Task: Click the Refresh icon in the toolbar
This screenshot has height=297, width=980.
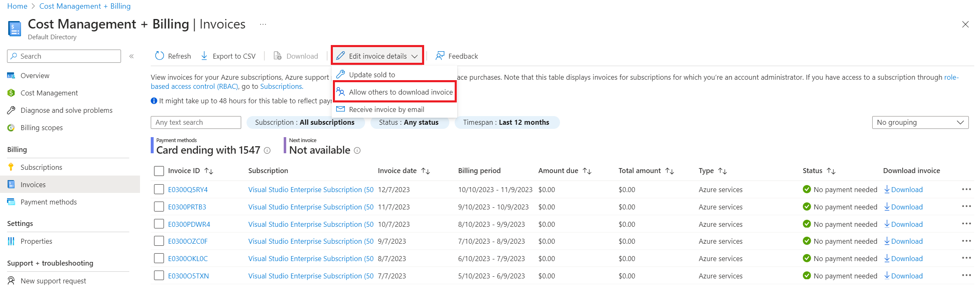Action: coord(159,56)
